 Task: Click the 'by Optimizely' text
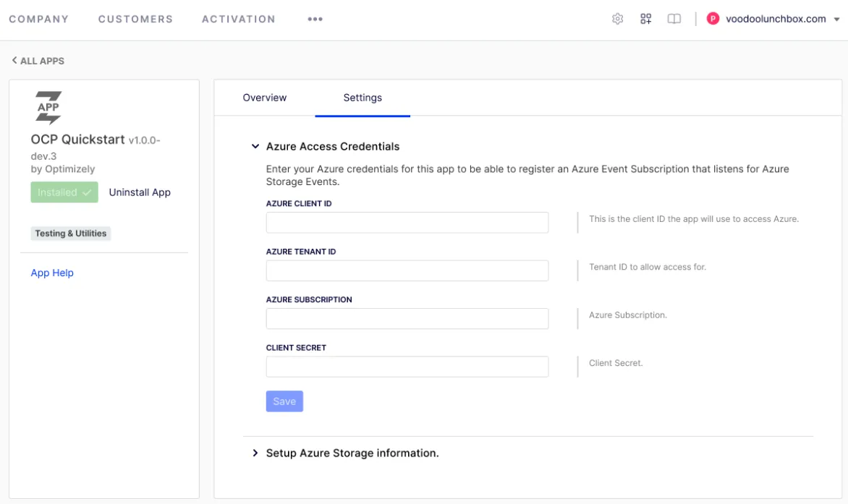(x=63, y=169)
